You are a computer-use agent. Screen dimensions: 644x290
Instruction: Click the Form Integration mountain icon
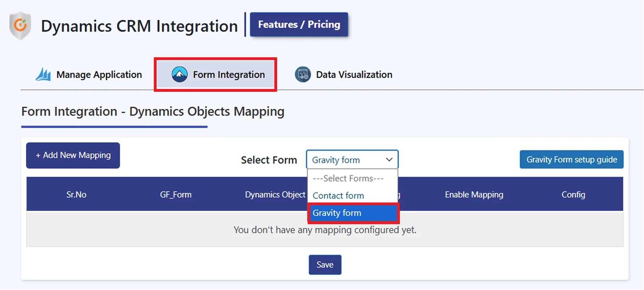click(x=179, y=74)
